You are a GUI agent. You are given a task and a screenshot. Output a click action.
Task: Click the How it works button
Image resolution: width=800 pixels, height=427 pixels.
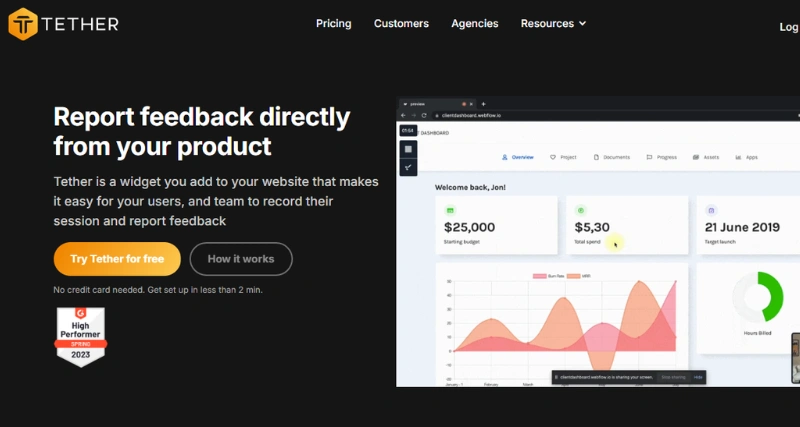241,259
